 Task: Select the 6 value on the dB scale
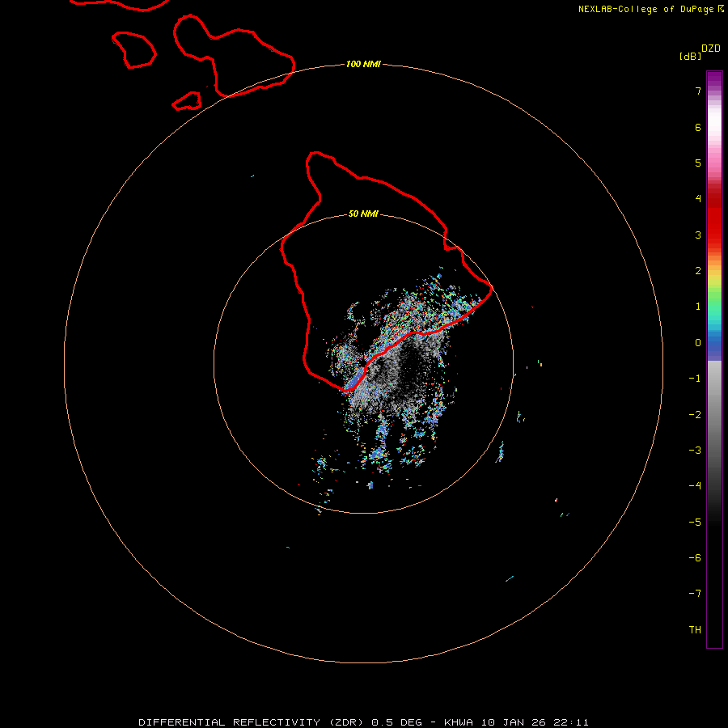(698, 127)
